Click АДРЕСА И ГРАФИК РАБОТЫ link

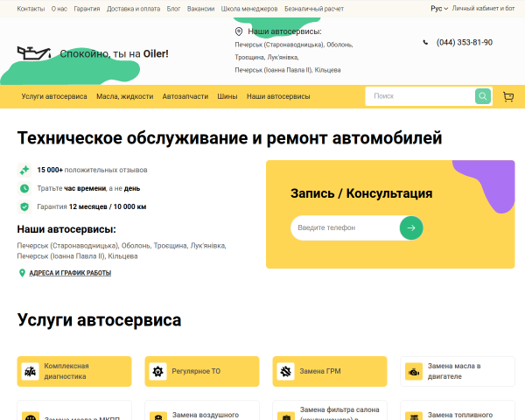pyautogui.click(x=70, y=273)
